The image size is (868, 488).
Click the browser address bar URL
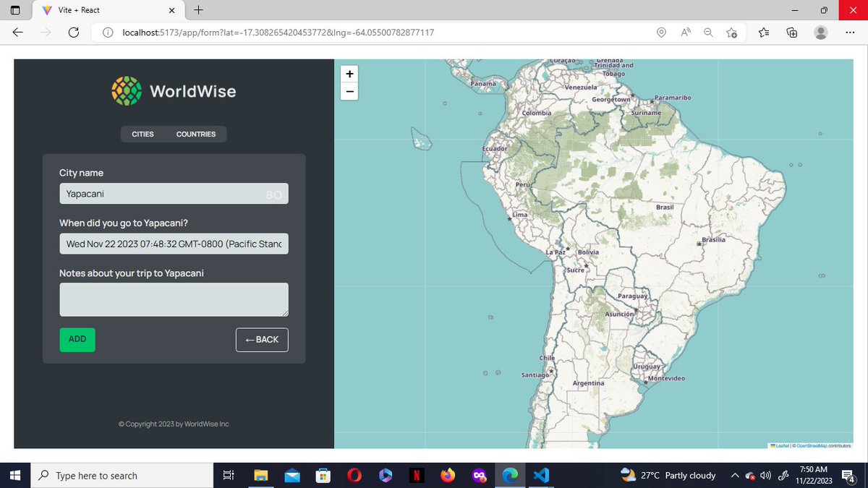278,32
